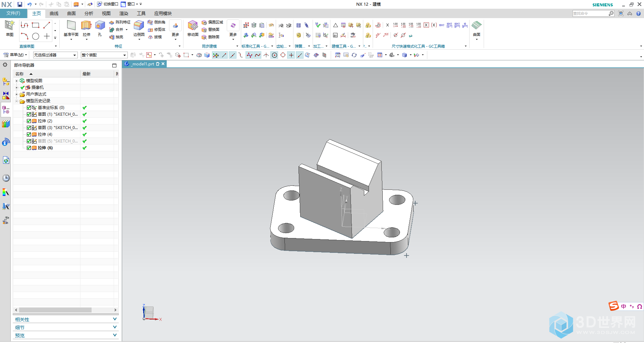Toggle checkbox for 基准坐标系 (0)
This screenshot has width=644, height=343.
(29, 108)
